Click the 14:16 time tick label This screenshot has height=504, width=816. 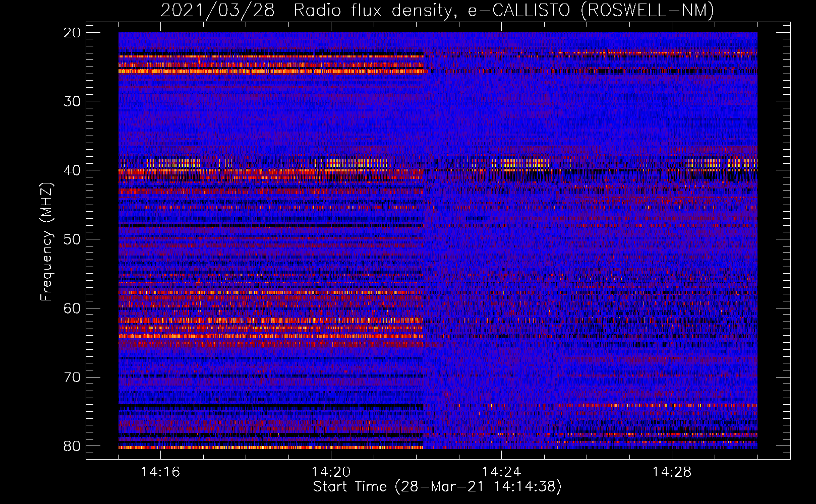160,472
